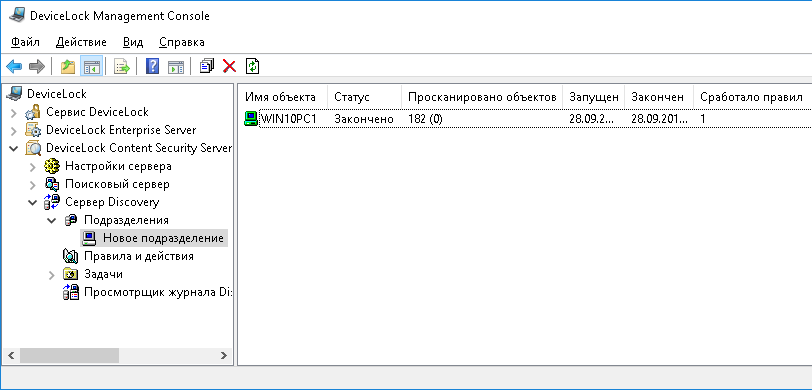This screenshot has width=812, height=390.
Task: Open the Вид menu
Action: tap(133, 42)
